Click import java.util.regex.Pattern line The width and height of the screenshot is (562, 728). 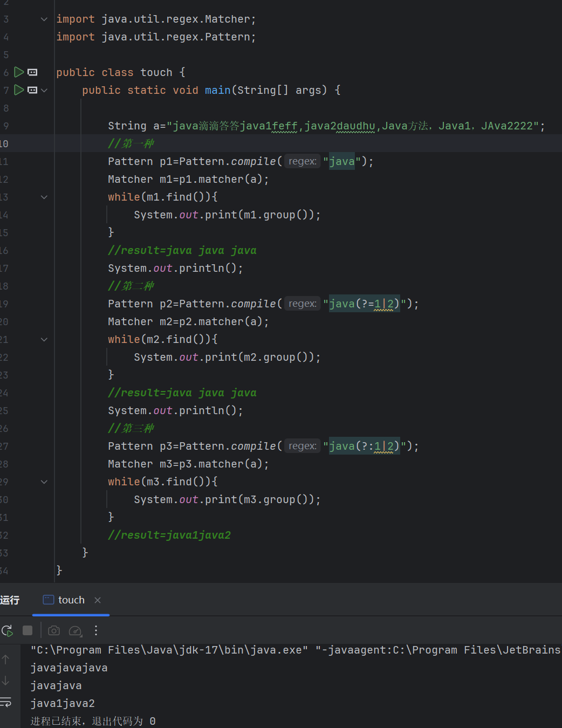(156, 37)
